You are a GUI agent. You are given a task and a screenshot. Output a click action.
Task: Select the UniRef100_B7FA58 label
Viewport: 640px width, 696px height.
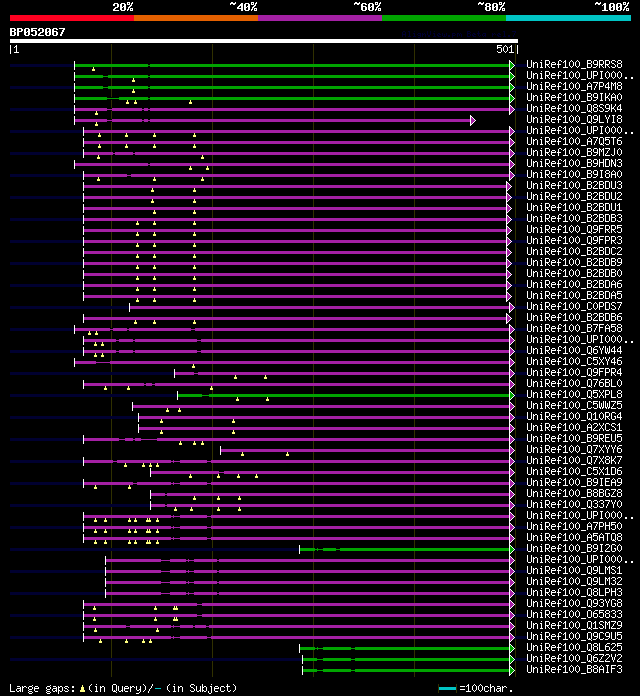[x=574, y=328]
